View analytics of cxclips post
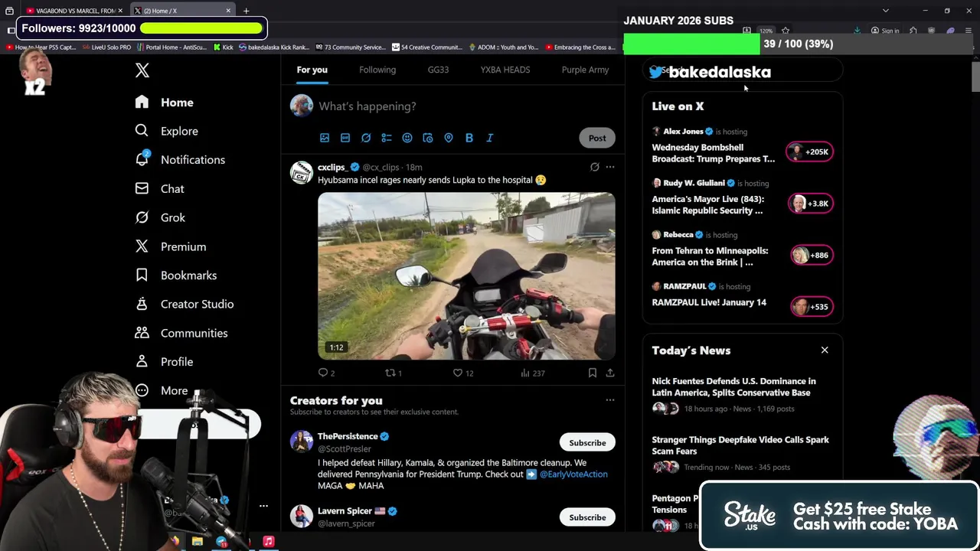Viewport: 980px width, 551px height. [x=532, y=373]
